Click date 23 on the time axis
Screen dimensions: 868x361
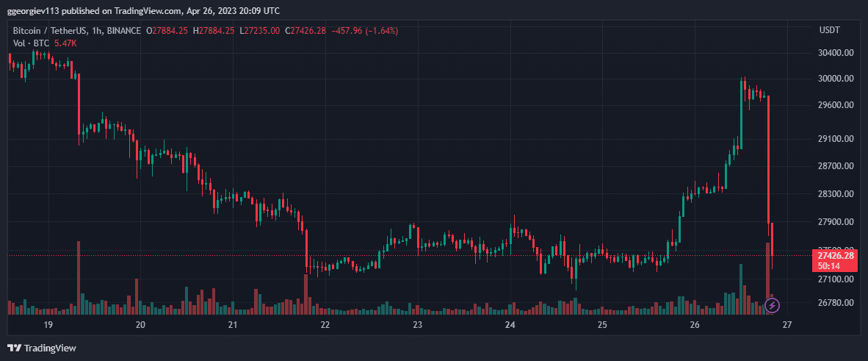[x=417, y=325]
